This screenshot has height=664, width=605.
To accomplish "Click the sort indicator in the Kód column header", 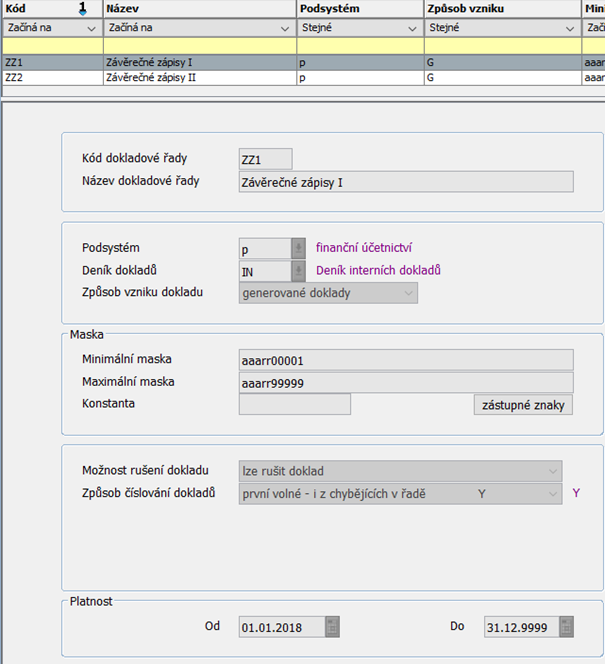I will pyautogui.click(x=82, y=10).
